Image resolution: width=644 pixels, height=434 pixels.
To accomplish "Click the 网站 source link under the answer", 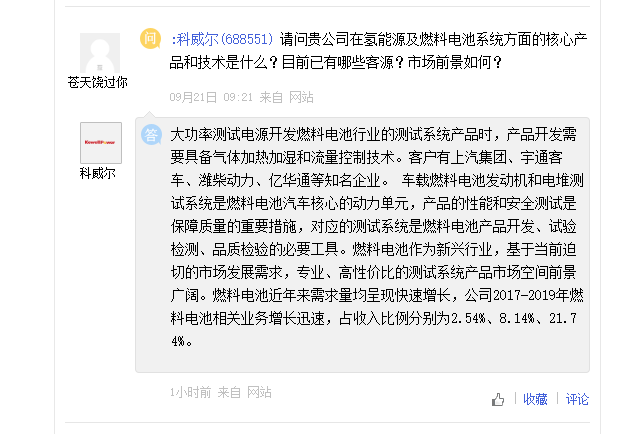I will coord(259,392).
